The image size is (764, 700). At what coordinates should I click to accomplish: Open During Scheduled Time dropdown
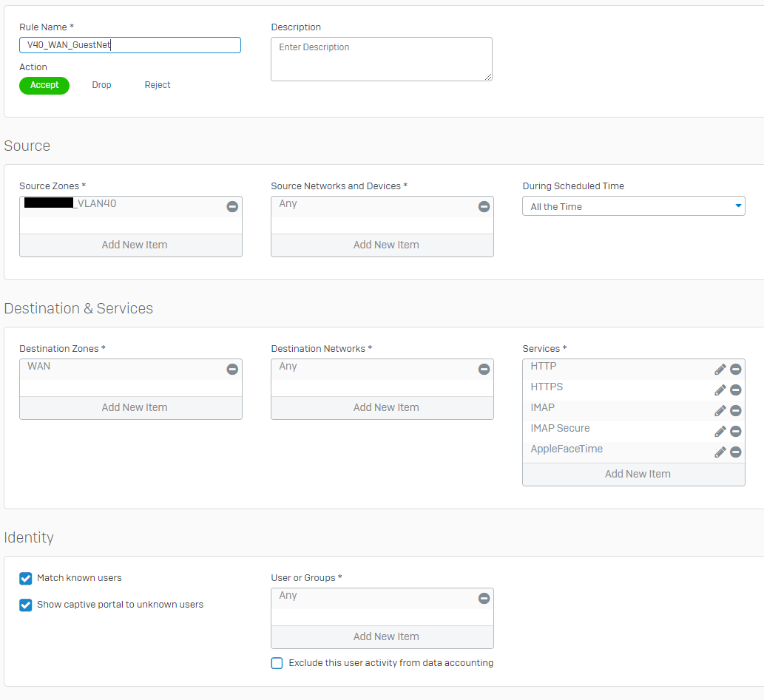[x=633, y=206]
